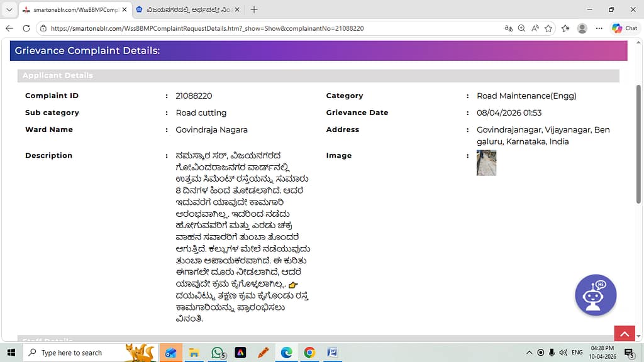Open the browser profile avatar
Viewport: 644px width, 362px height.
(x=582, y=28)
